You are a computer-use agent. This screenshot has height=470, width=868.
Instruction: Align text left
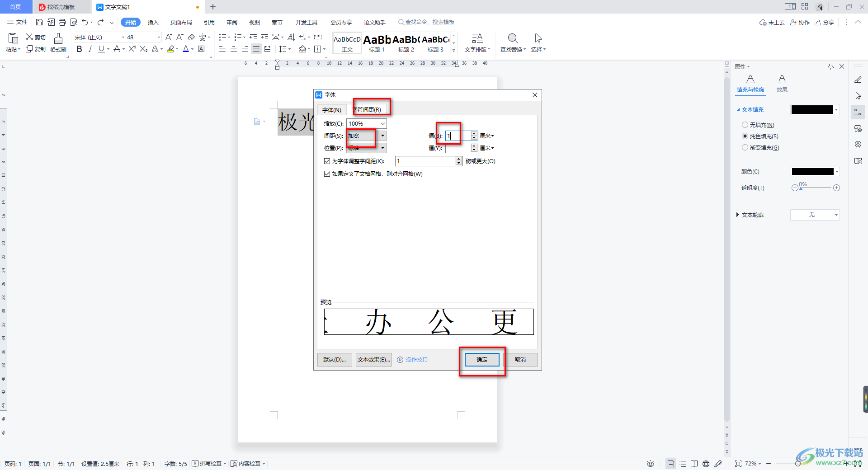222,49
